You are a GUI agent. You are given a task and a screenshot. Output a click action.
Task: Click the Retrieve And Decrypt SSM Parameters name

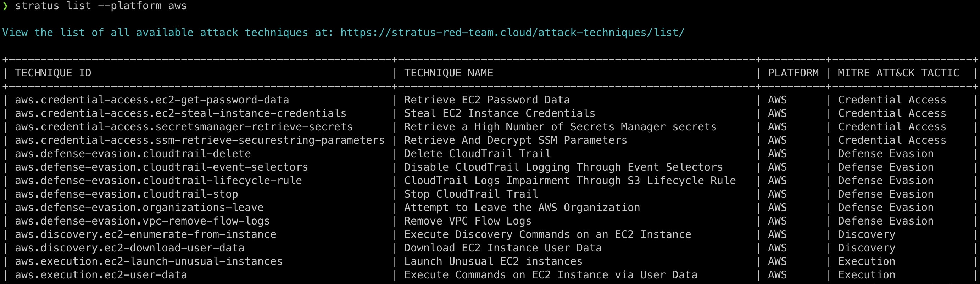pos(516,140)
